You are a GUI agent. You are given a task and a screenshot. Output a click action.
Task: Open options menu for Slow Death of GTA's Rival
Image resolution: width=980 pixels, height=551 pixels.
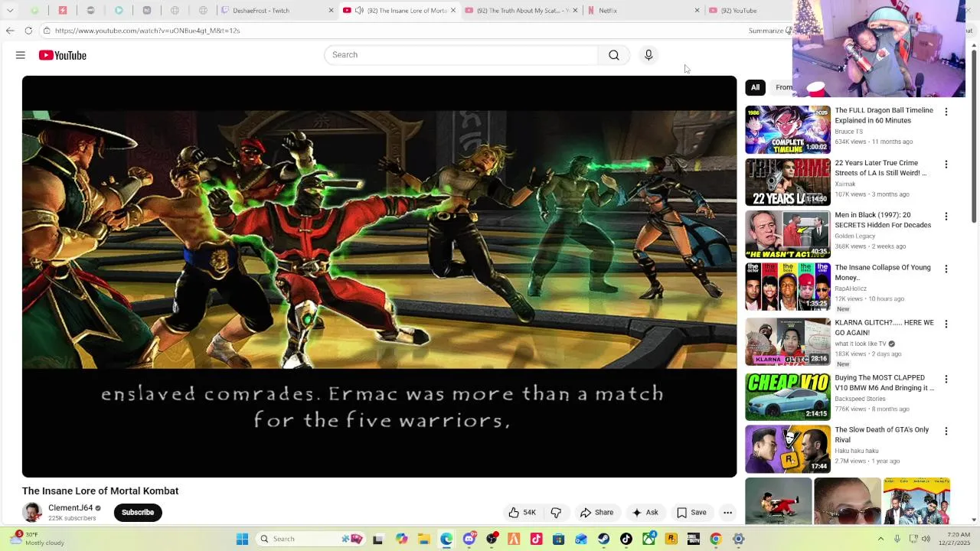pyautogui.click(x=946, y=432)
